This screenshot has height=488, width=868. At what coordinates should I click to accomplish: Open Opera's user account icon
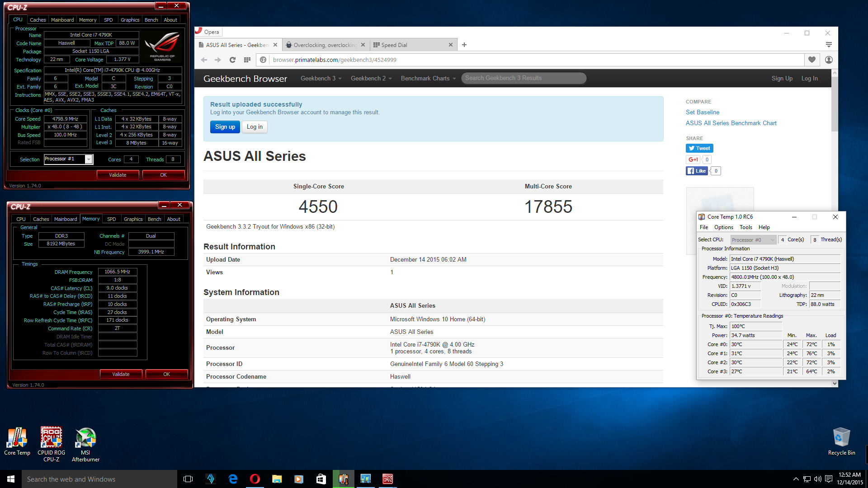pos(829,60)
